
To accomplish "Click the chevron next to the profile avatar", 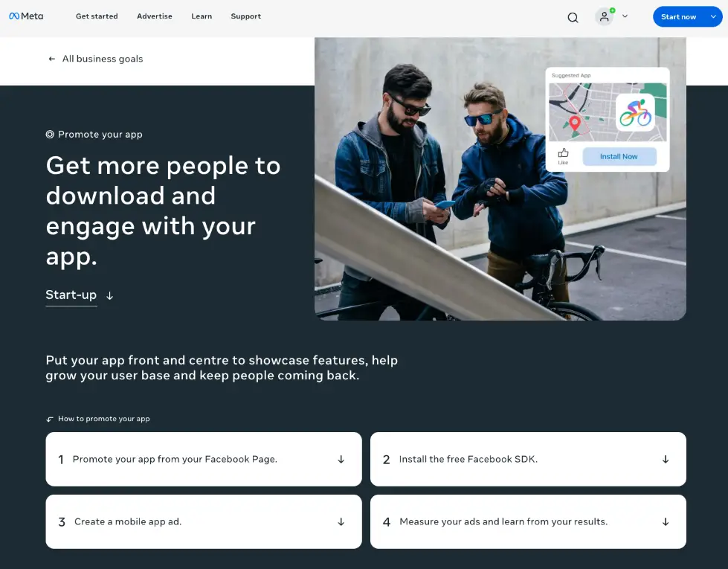I will click(x=625, y=16).
